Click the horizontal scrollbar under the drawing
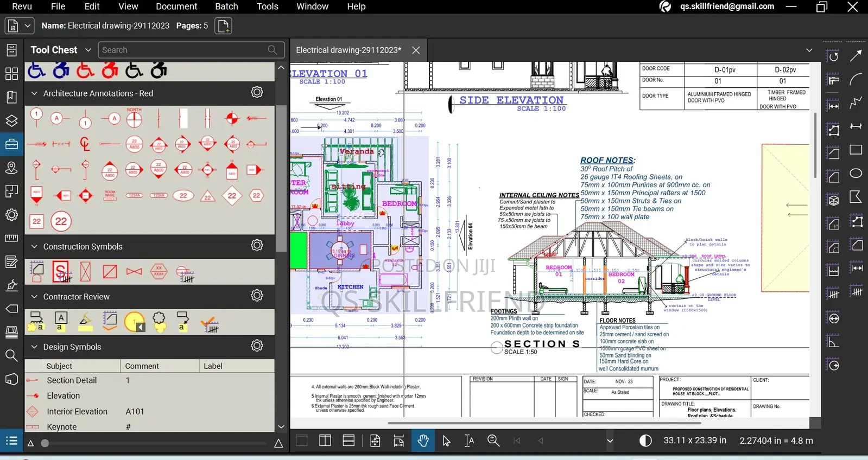Viewport: 868px width, 460px height. [x=544, y=423]
